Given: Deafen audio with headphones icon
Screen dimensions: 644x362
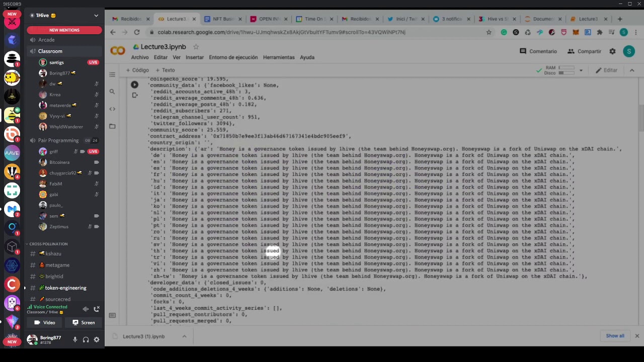Looking at the screenshot, I should click(86, 340).
